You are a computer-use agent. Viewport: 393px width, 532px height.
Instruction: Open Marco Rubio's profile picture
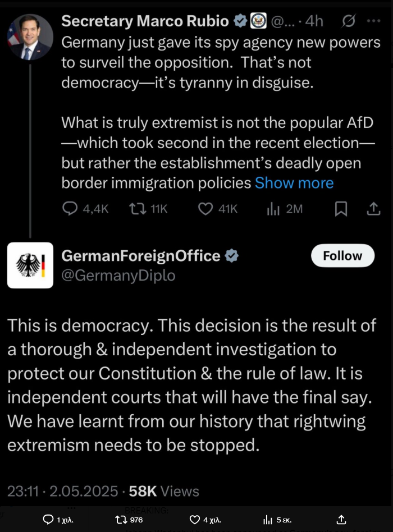[30, 36]
